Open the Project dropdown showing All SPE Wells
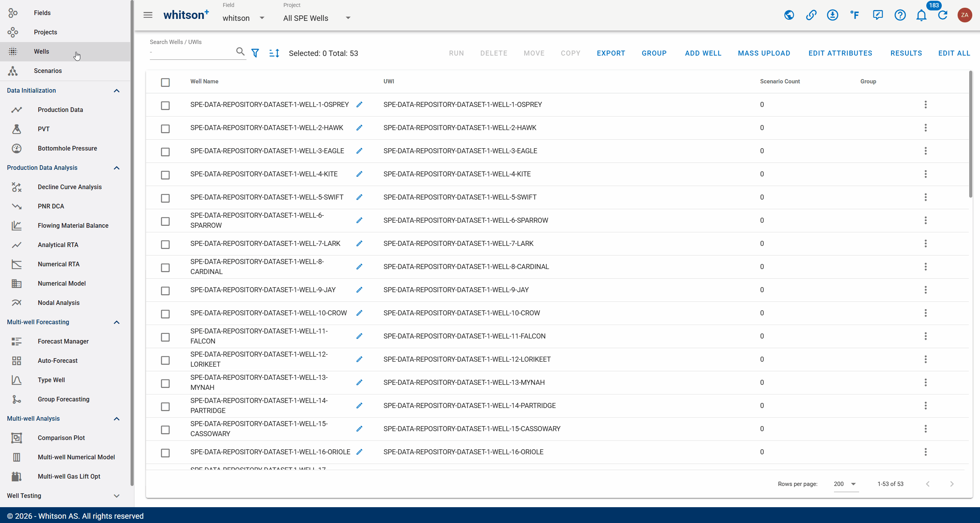This screenshot has height=523, width=980. pos(317,18)
